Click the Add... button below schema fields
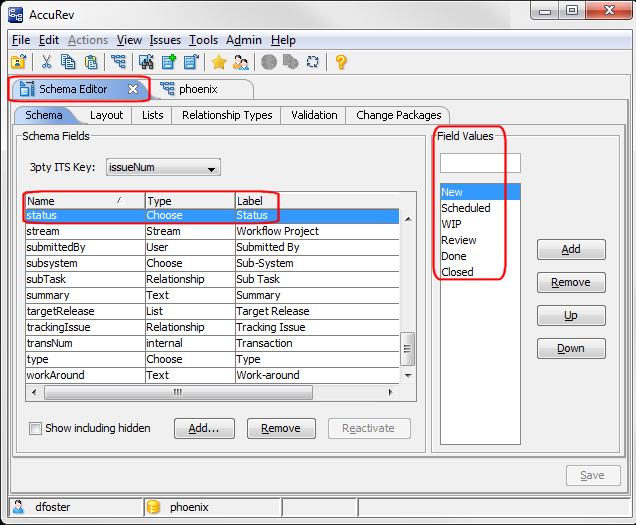This screenshot has width=636, height=525. click(204, 428)
